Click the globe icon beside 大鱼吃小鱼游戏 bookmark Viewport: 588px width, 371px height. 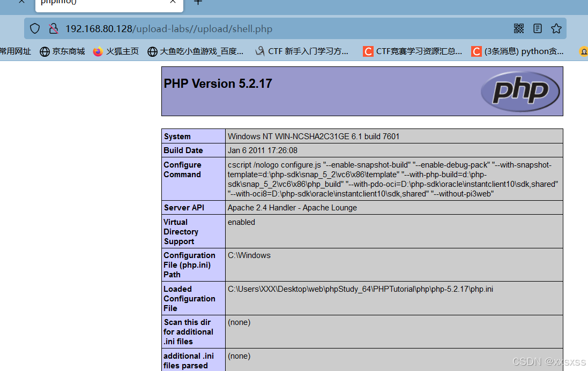click(153, 51)
